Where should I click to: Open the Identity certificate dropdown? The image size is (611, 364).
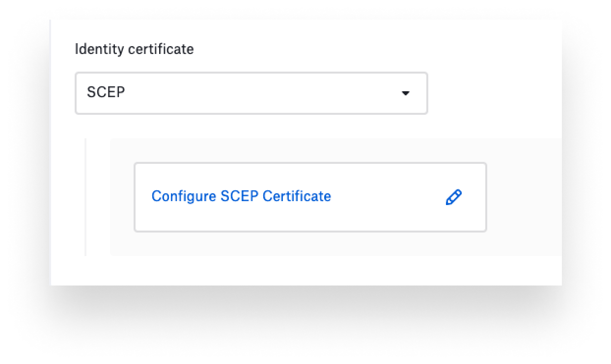pos(251,93)
